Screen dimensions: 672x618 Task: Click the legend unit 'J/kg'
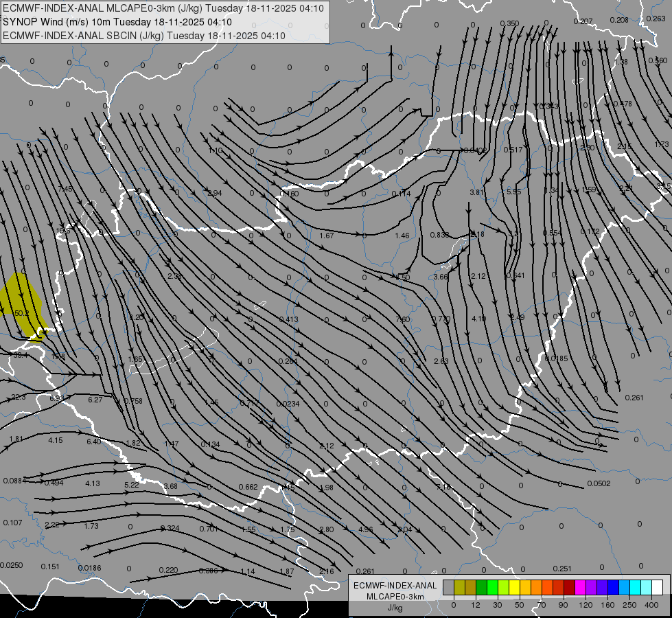[x=395, y=607]
